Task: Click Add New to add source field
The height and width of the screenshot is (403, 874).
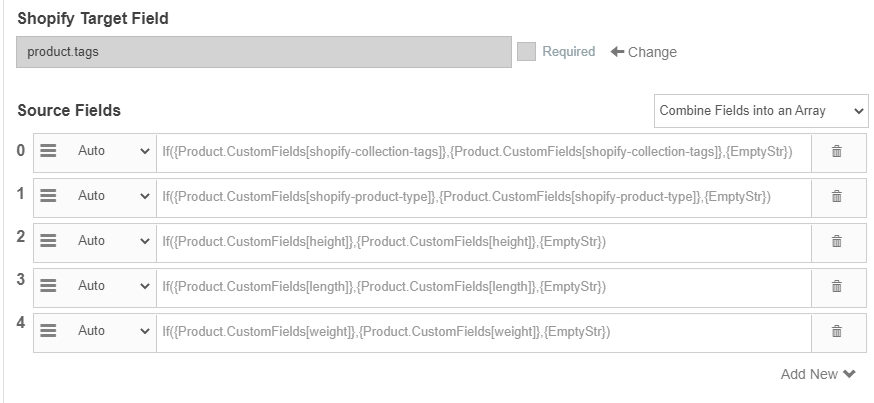Action: 817,374
